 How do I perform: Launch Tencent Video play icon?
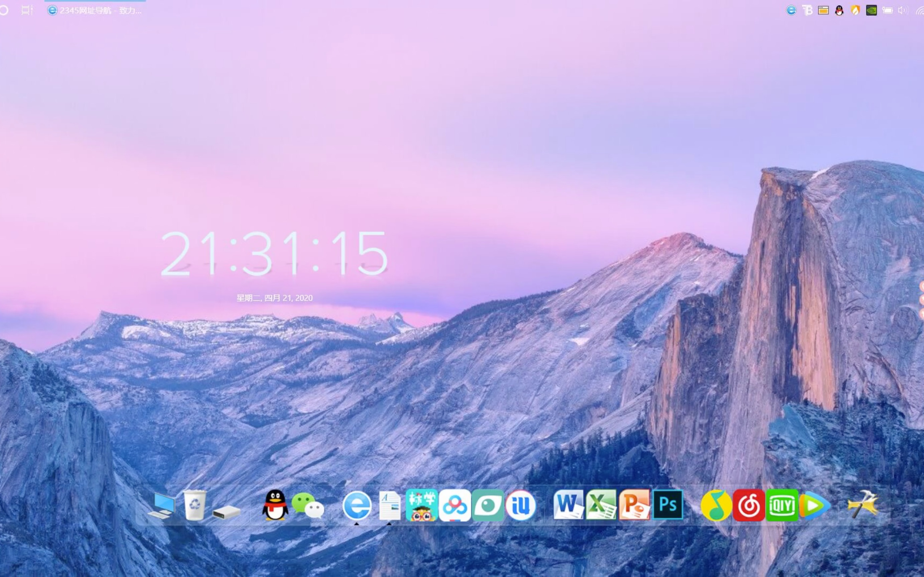tap(814, 505)
